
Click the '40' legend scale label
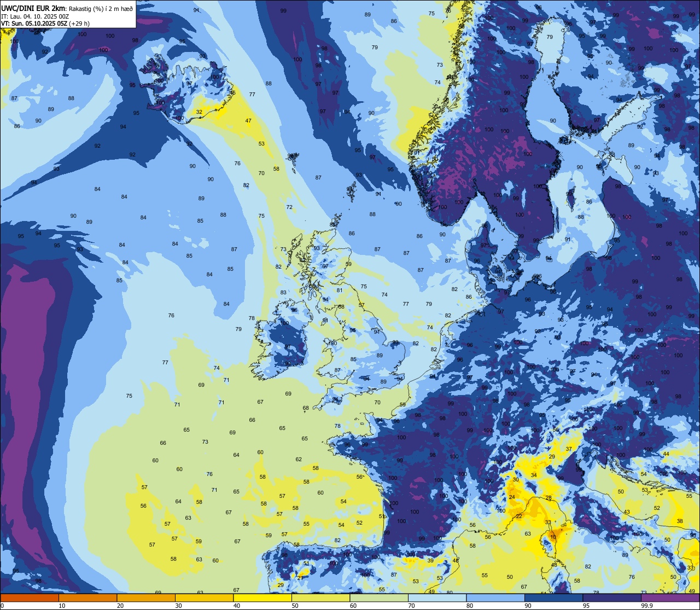click(x=237, y=606)
